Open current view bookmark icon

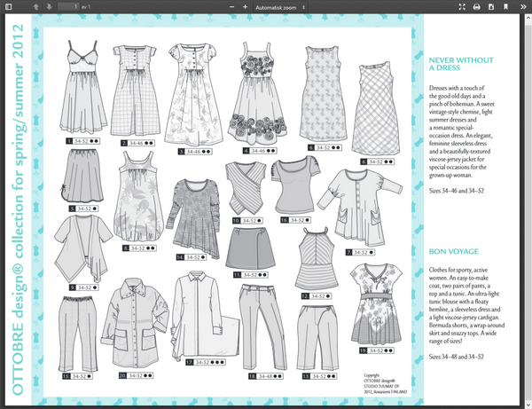[505, 7]
